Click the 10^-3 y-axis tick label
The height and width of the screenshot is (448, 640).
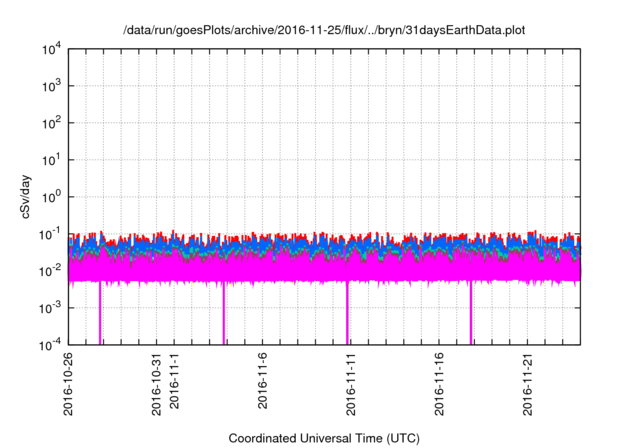coord(51,308)
